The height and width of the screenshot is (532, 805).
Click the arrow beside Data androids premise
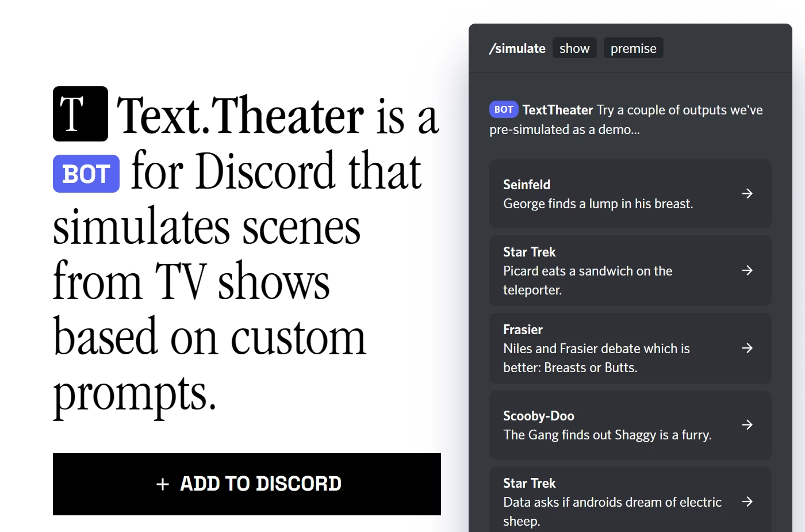click(747, 502)
